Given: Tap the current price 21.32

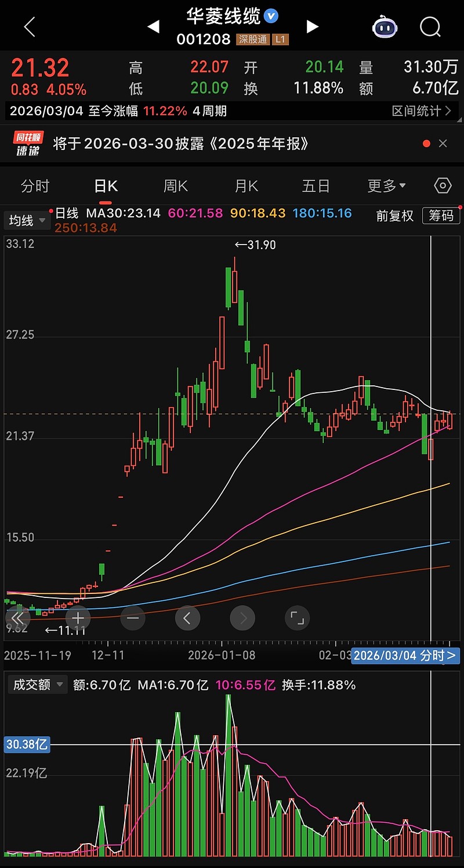Looking at the screenshot, I should (x=41, y=68).
